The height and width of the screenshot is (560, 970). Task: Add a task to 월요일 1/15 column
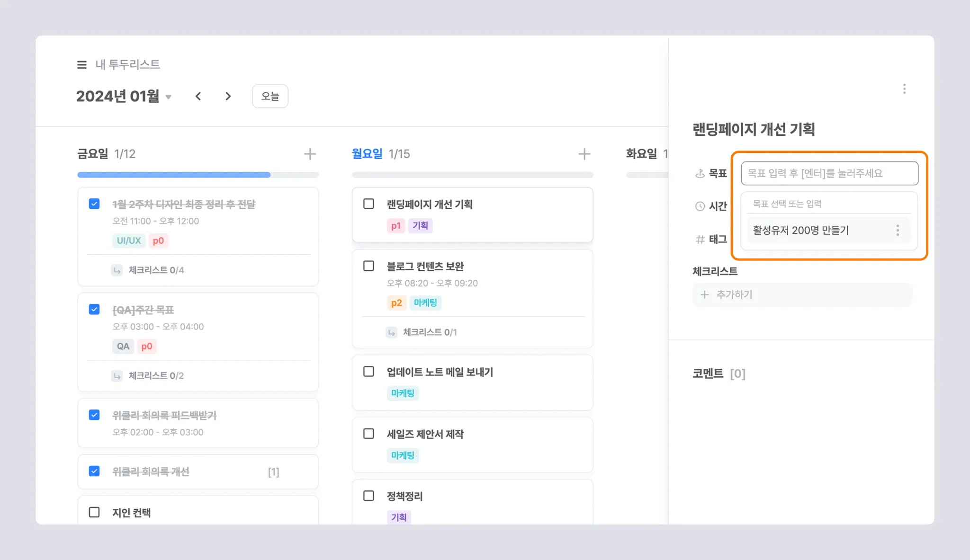point(584,154)
